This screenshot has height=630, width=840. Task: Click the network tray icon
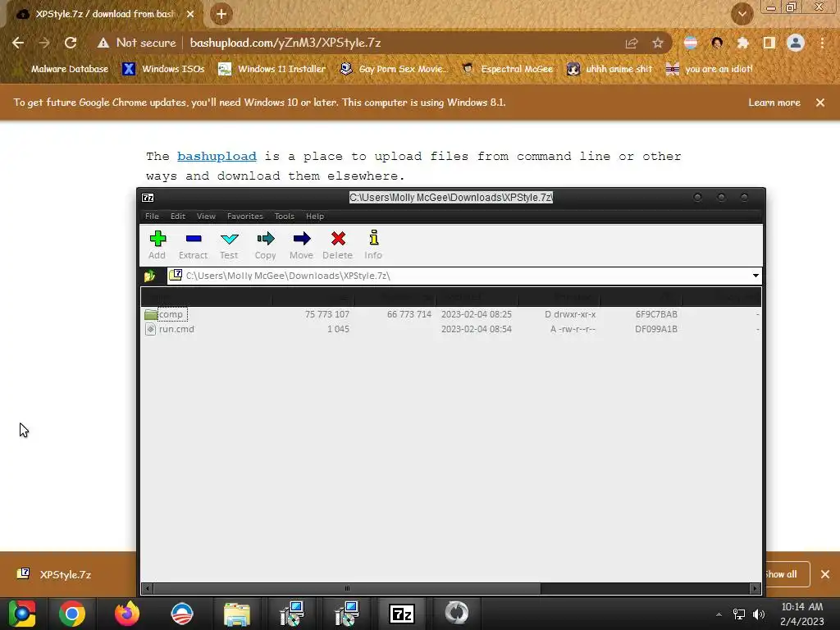tap(739, 614)
